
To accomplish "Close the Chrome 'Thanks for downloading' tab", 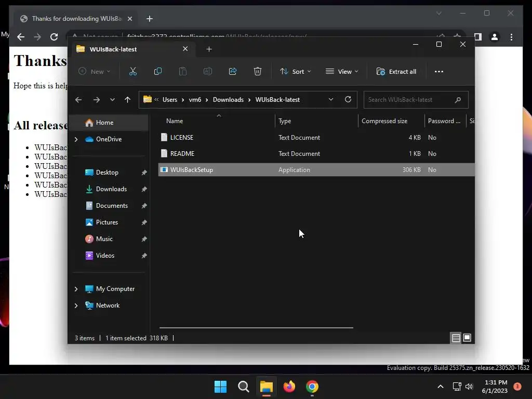I will [129, 19].
